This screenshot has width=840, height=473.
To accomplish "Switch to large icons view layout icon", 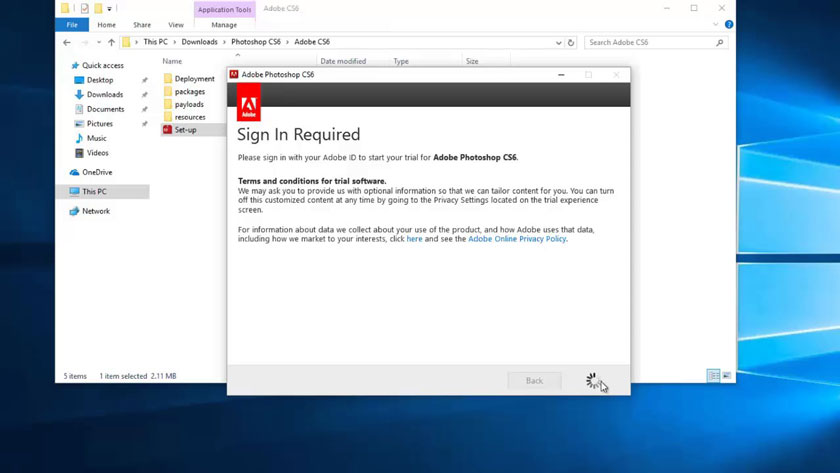I will tap(726, 376).
